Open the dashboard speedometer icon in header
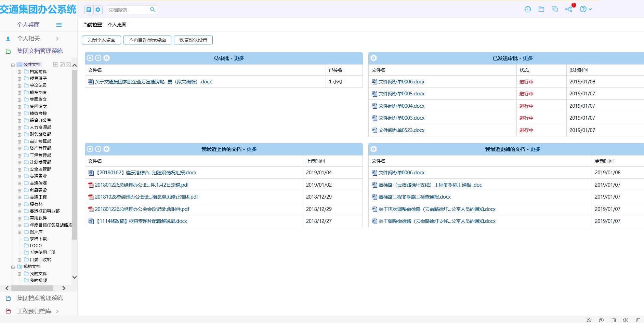The image size is (644, 323). [527, 9]
